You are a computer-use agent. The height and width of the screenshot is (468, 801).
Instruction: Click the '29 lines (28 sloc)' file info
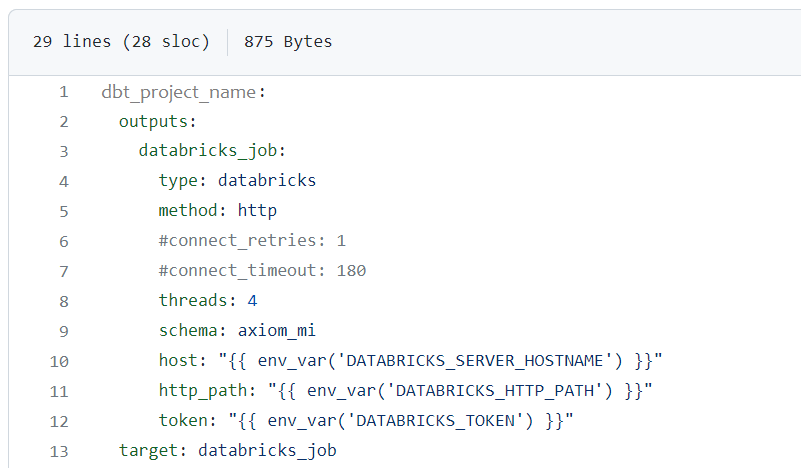121,42
